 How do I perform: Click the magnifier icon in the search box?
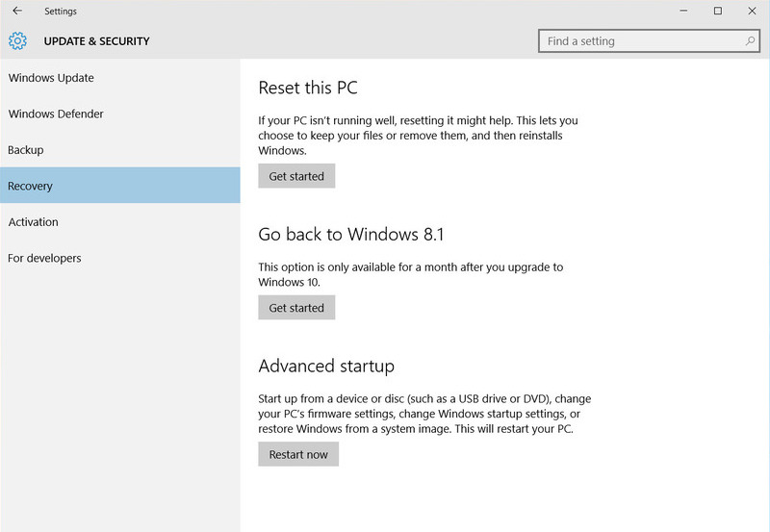(750, 41)
